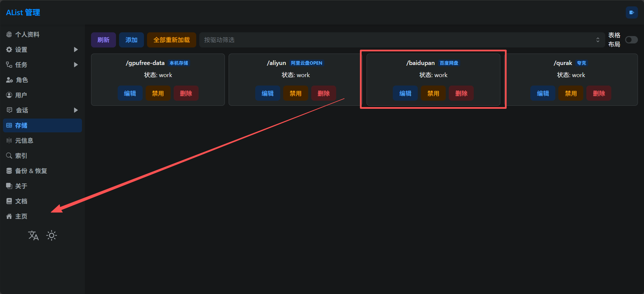Toggle the 表格布局 table layout switch

coord(631,40)
